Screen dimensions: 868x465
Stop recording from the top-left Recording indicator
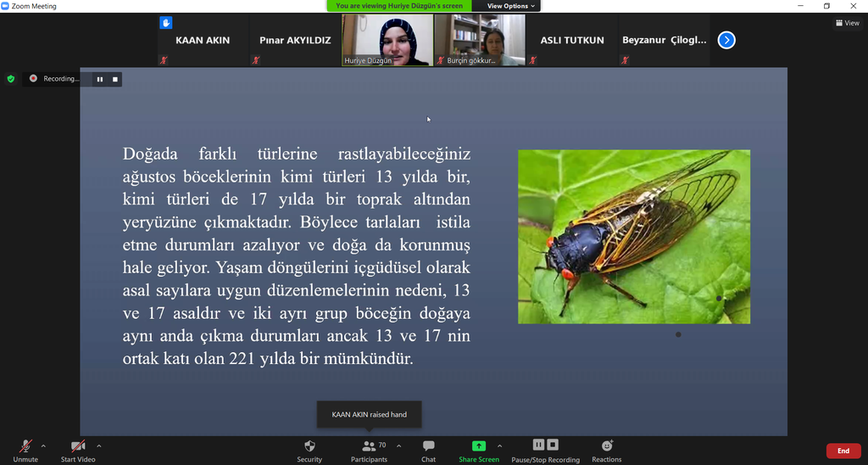[115, 79]
